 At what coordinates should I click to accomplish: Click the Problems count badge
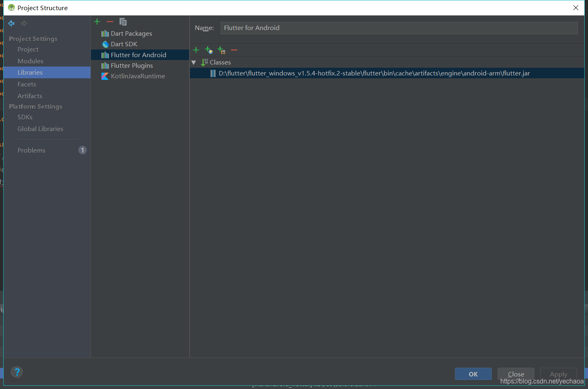pos(82,150)
